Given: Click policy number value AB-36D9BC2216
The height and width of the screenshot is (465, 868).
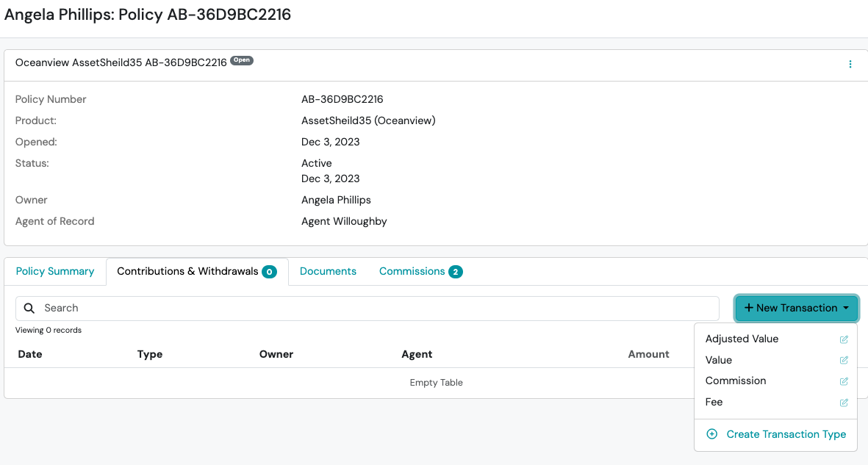Looking at the screenshot, I should [342, 99].
